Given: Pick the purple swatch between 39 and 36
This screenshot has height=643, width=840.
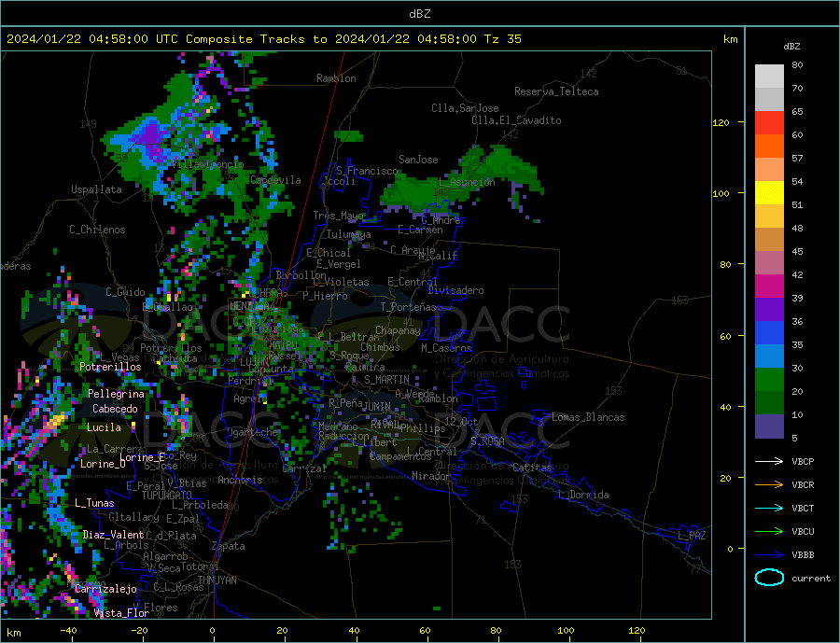Looking at the screenshot, I should (769, 310).
